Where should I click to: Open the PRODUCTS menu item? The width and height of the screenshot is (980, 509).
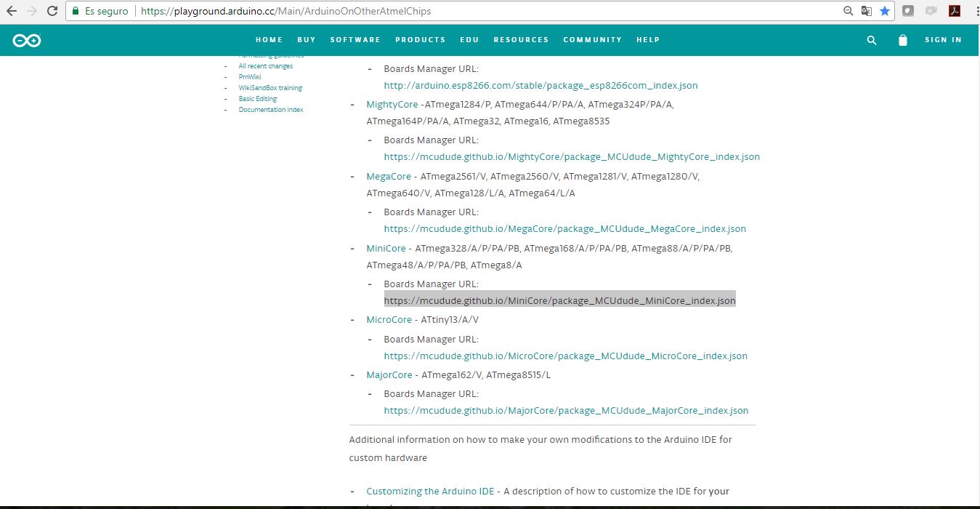point(421,40)
